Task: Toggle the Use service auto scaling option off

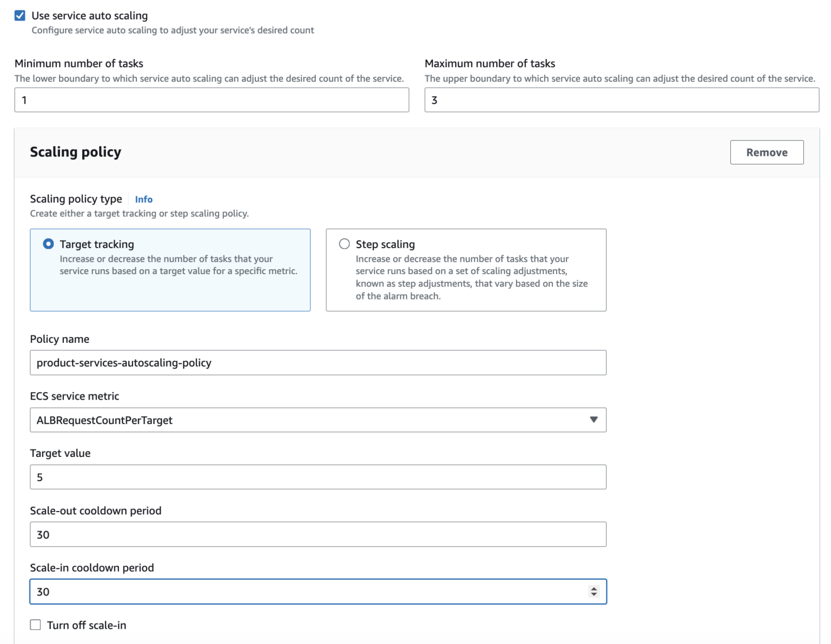Action: tap(19, 15)
